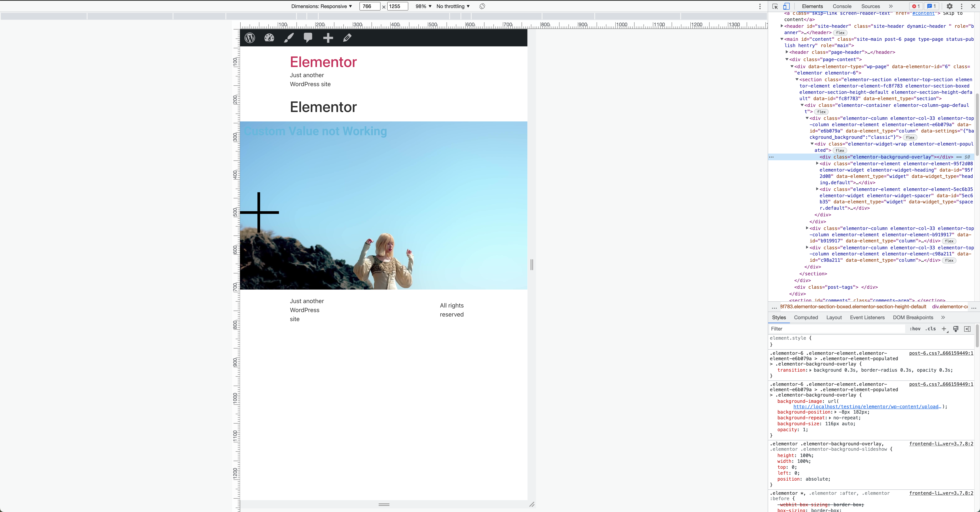Screen dimensions: 980x512
Task: Open the frontend-li…ver=3.7.8:2 link above height: 100%
Action: tap(941, 444)
